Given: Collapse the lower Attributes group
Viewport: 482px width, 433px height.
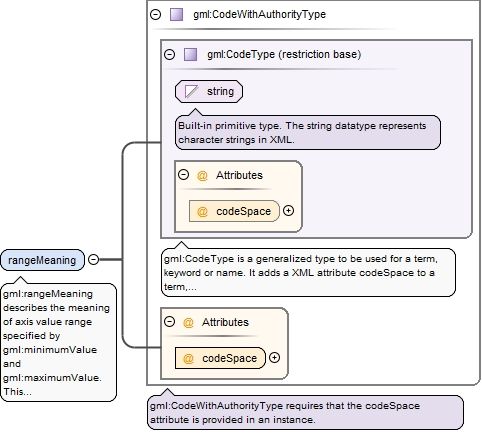Looking at the screenshot, I should (170, 322).
